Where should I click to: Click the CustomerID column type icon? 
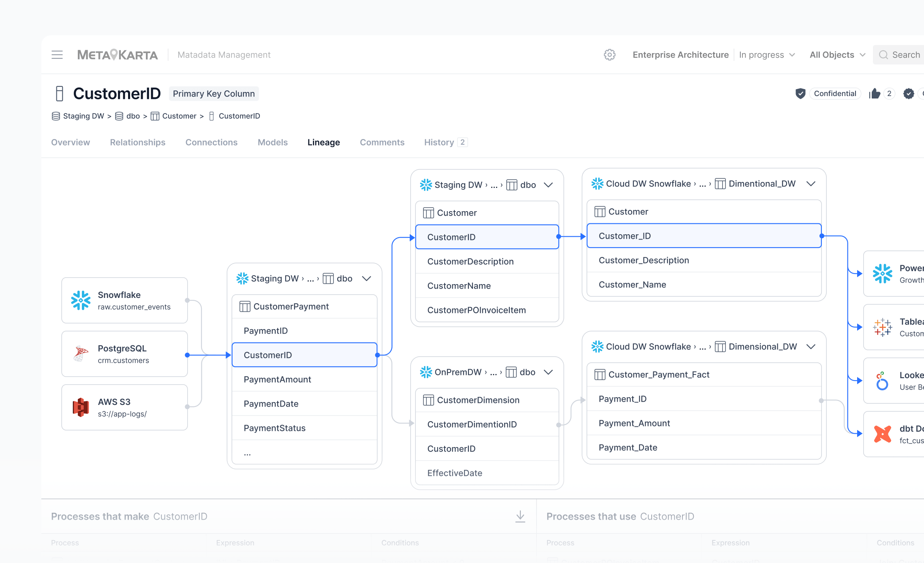pos(60,94)
